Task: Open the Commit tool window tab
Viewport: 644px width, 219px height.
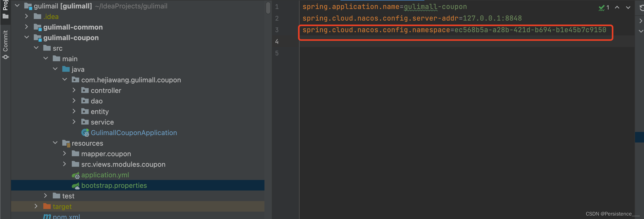Action: tap(5, 45)
